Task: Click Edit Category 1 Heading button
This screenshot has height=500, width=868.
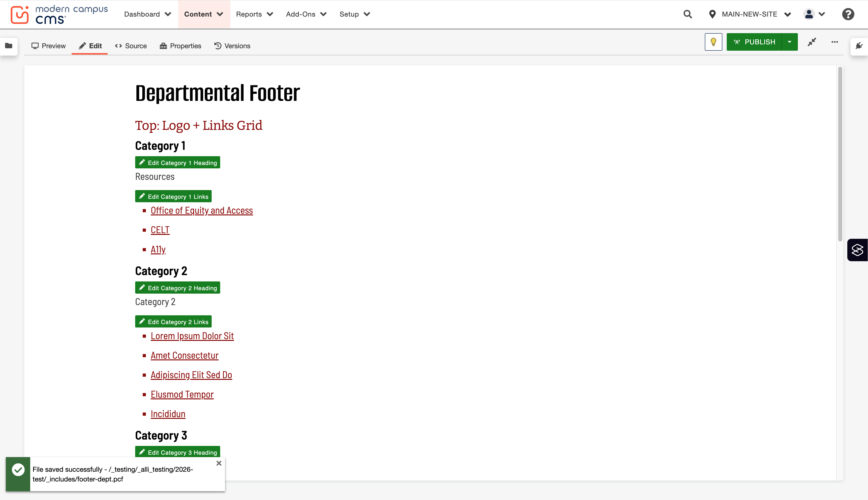Action: click(x=178, y=163)
